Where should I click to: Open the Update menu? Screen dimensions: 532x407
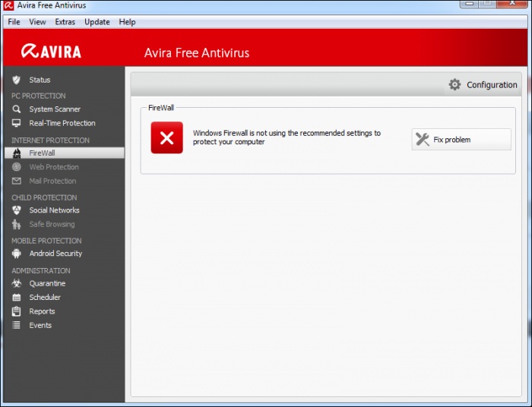pos(97,22)
